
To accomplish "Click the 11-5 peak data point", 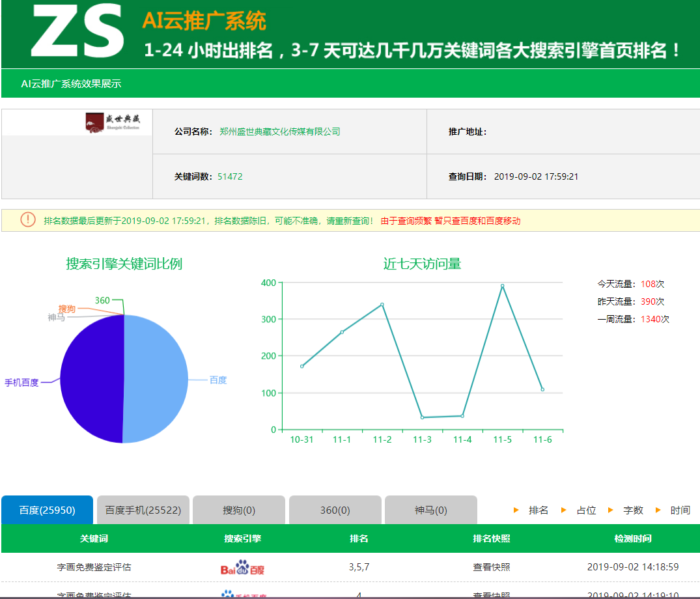I will (x=502, y=286).
